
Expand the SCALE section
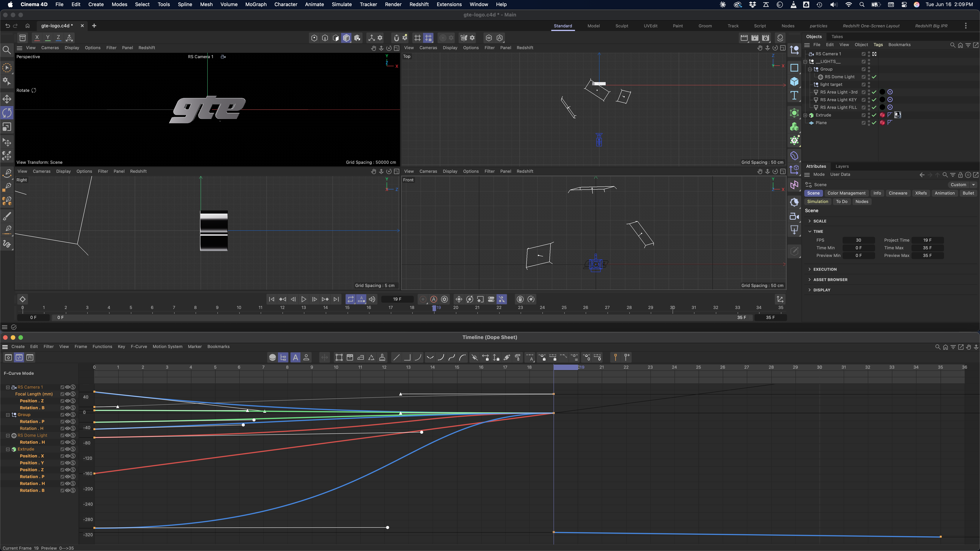click(x=810, y=221)
